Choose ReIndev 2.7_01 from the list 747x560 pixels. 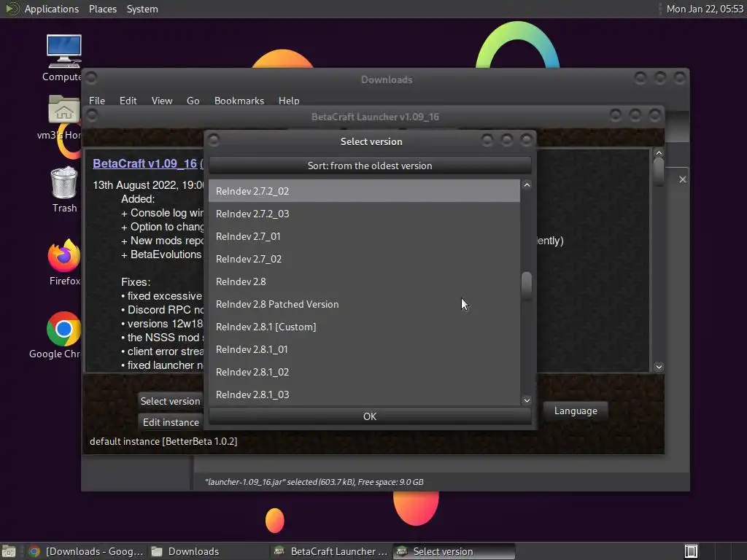[364, 236]
